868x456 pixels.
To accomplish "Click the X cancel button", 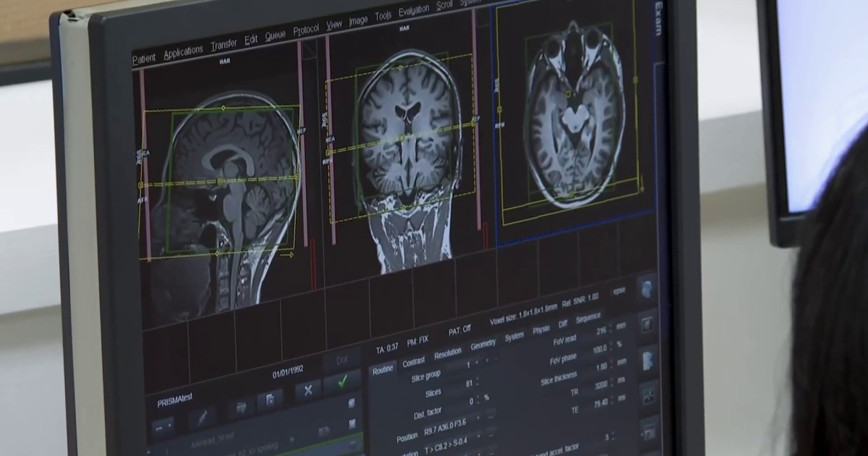I will (307, 390).
